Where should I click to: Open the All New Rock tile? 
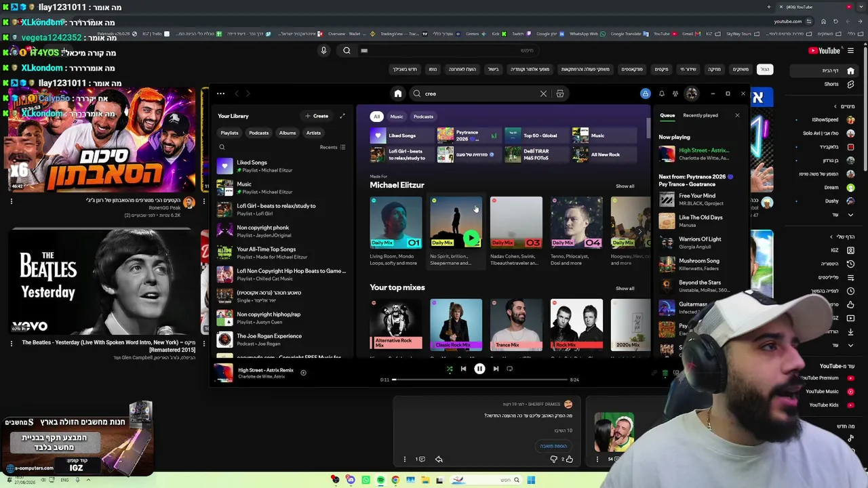[604, 155]
